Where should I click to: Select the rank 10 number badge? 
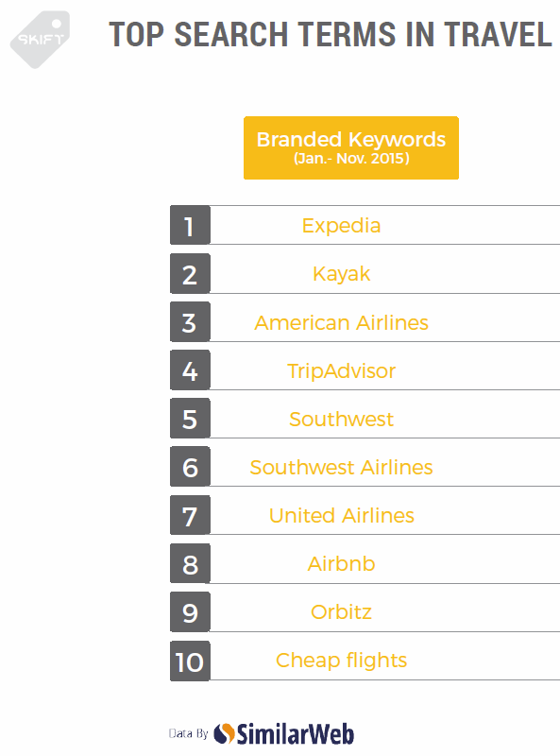(190, 661)
